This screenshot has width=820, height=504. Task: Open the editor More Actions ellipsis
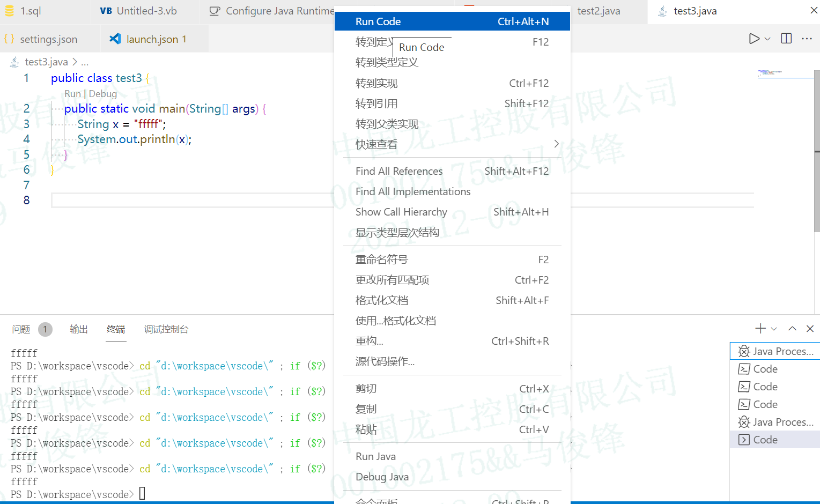pyautogui.click(x=807, y=39)
